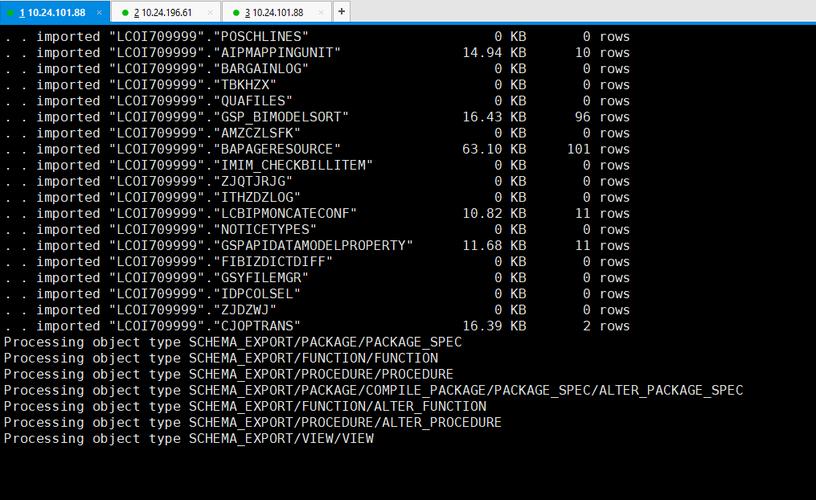Viewport: 816px width, 500px height.
Task: Click the 63.10 KB size value
Action: click(x=494, y=149)
